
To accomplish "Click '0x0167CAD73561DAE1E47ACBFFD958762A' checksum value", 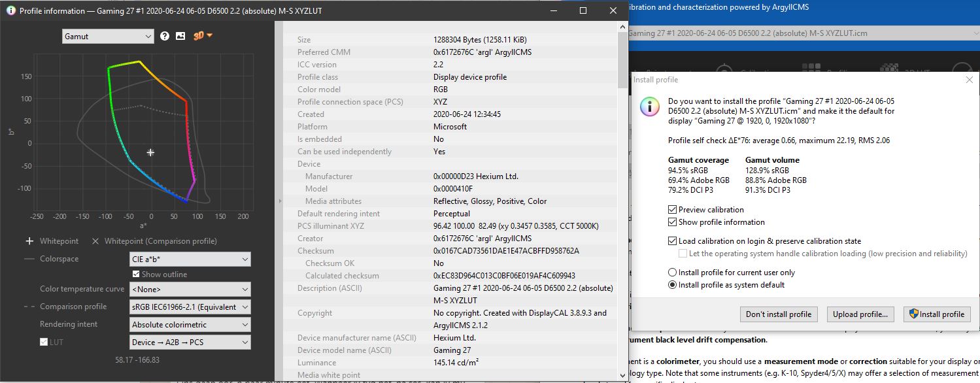I will [x=506, y=251].
